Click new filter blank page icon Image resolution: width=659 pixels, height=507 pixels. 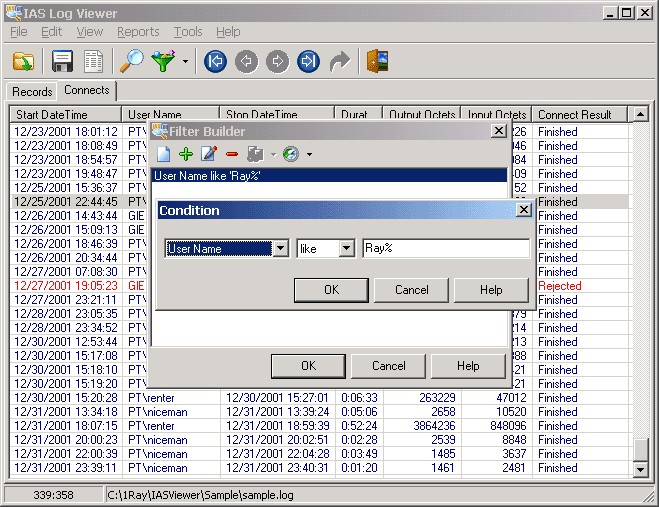tap(164, 154)
